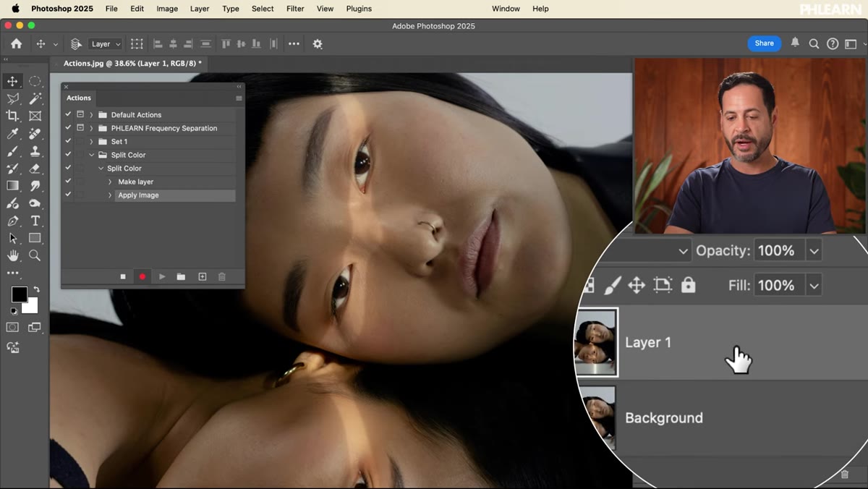Toggle the PHLEARN Frequency Separation checkmark

tap(68, 128)
